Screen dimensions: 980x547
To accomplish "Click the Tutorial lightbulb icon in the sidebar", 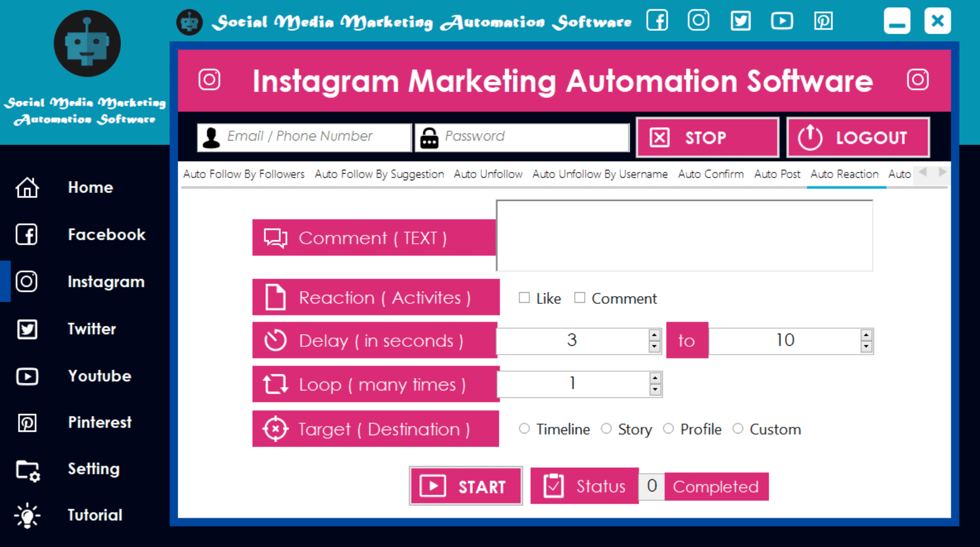I will 27,516.
